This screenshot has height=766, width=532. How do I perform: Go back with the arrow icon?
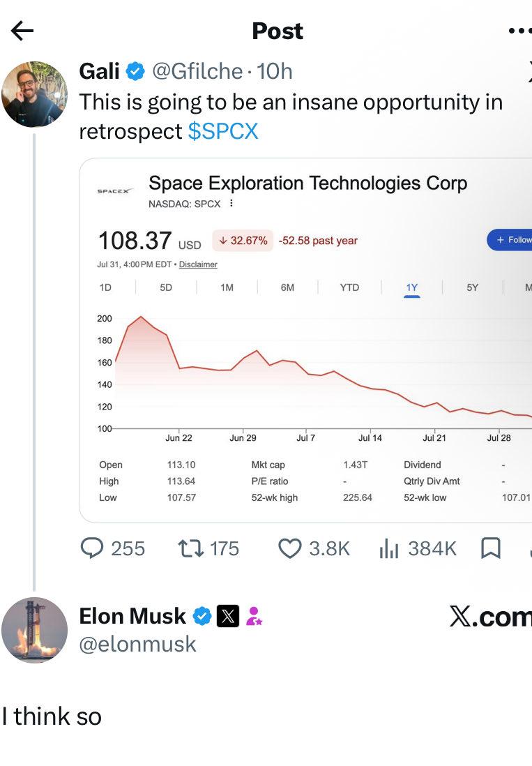pyautogui.click(x=22, y=31)
